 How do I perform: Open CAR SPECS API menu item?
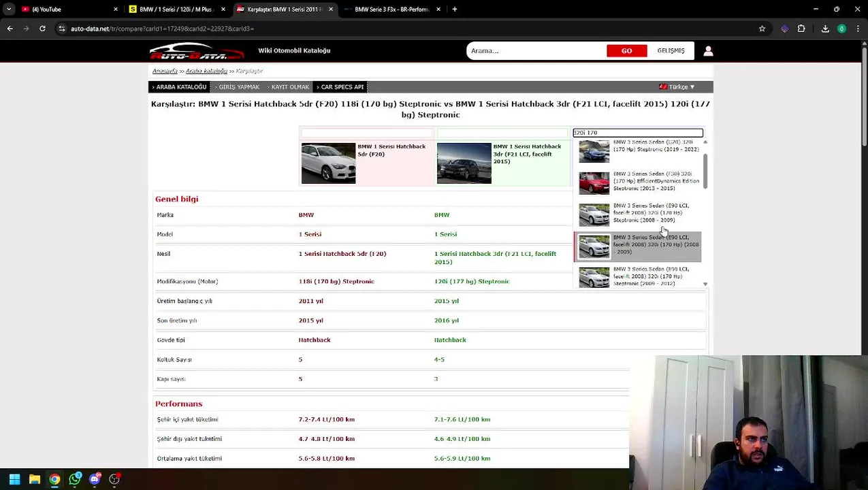340,87
